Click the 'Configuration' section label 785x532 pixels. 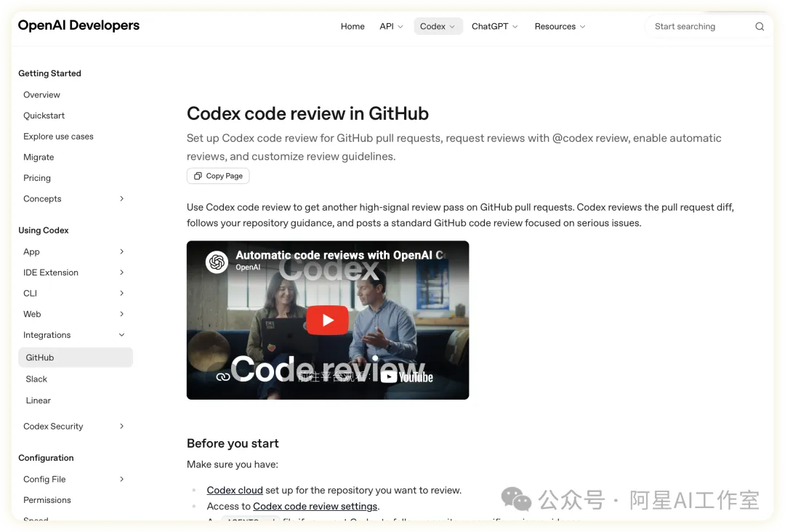[x=46, y=458]
